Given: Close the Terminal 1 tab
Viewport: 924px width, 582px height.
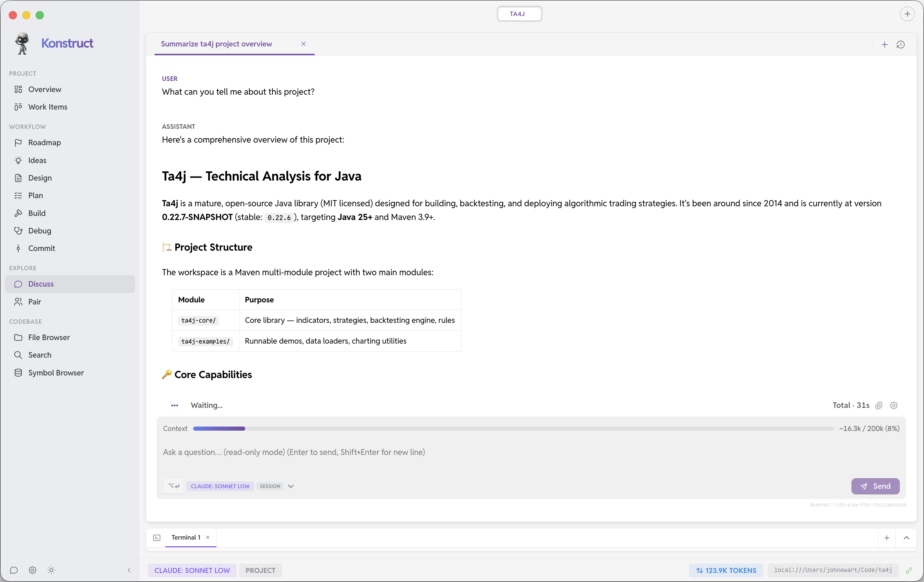Looking at the screenshot, I should pyautogui.click(x=207, y=538).
